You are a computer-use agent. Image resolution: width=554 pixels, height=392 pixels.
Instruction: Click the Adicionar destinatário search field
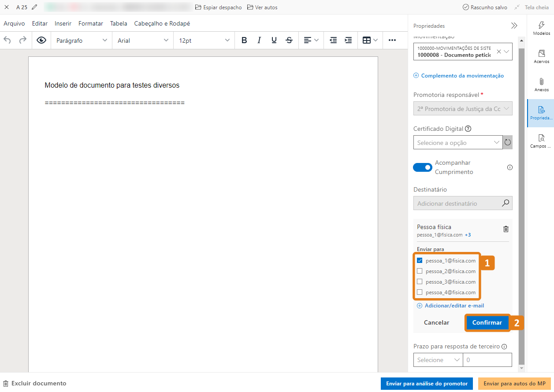(458, 203)
